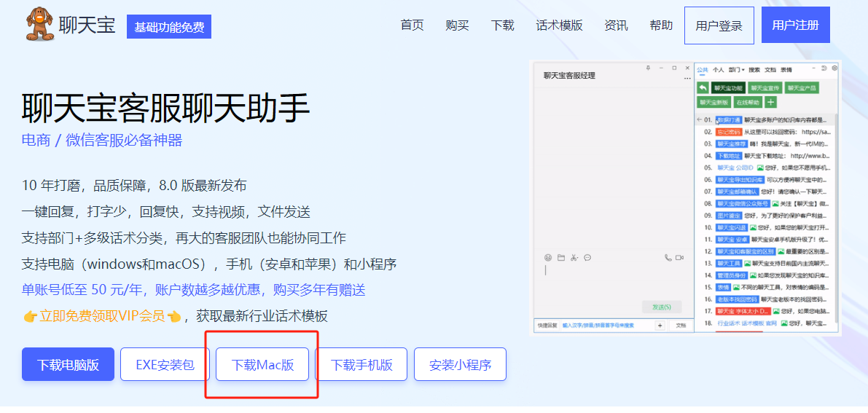Viewport: 868px width, 413px height.
Task: Click the image icon on row 05
Action: pyautogui.click(x=761, y=168)
